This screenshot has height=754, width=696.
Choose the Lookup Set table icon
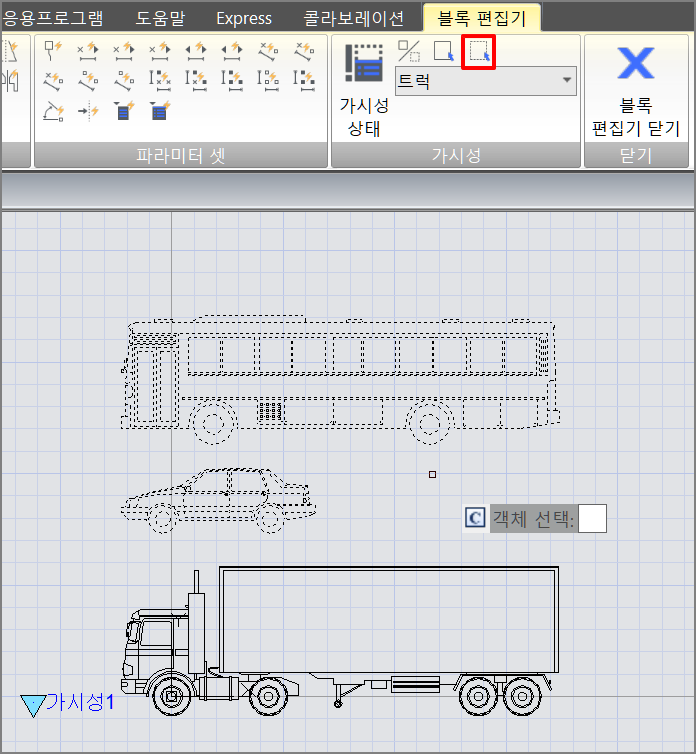pyautogui.click(x=160, y=111)
